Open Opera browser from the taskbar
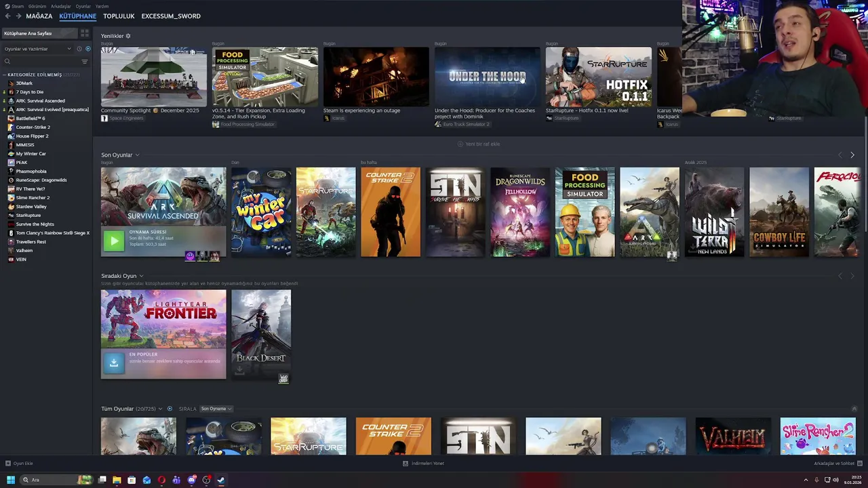The height and width of the screenshot is (488, 868). click(x=161, y=480)
